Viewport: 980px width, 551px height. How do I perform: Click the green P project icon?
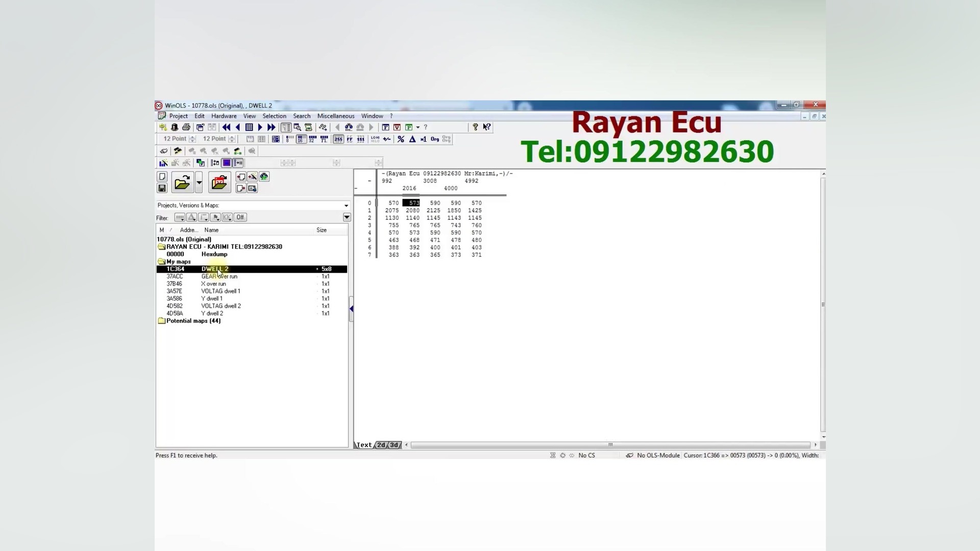408,127
